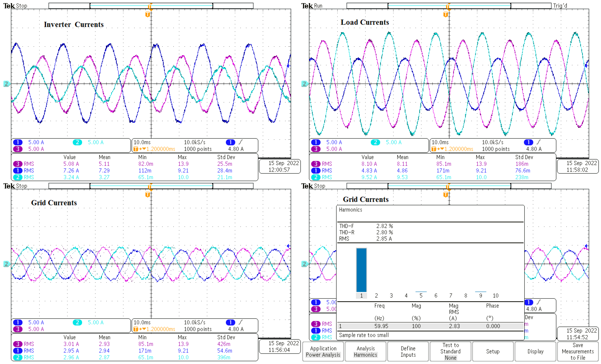601x364 pixels.
Task: Open the Display bottom menu
Action: point(535,352)
